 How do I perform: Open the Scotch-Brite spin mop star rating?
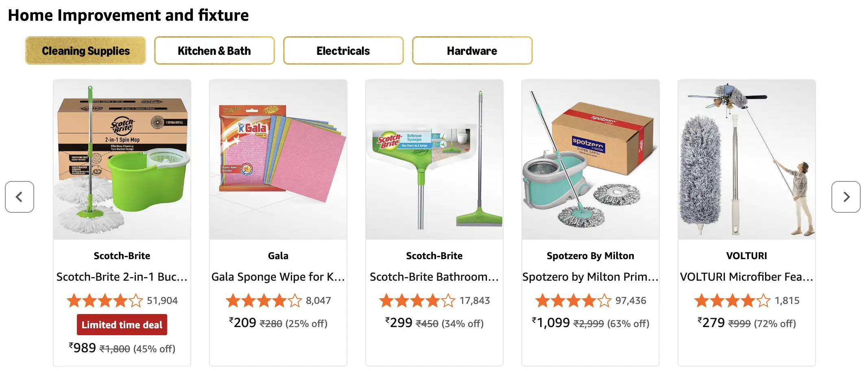click(x=105, y=301)
